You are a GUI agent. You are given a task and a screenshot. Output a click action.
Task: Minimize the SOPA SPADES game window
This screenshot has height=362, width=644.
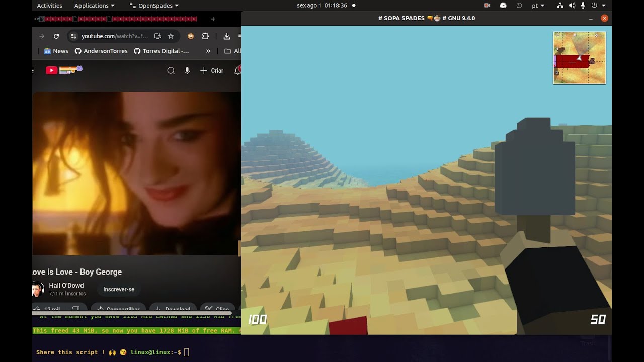click(x=591, y=18)
